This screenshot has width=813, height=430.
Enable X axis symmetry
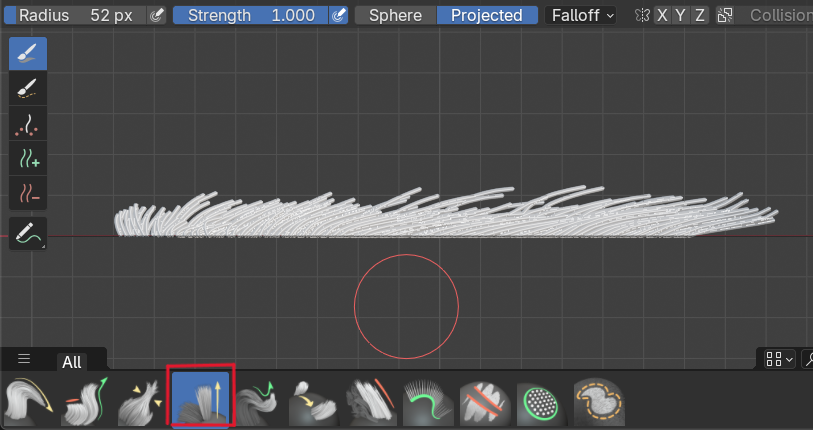(662, 15)
